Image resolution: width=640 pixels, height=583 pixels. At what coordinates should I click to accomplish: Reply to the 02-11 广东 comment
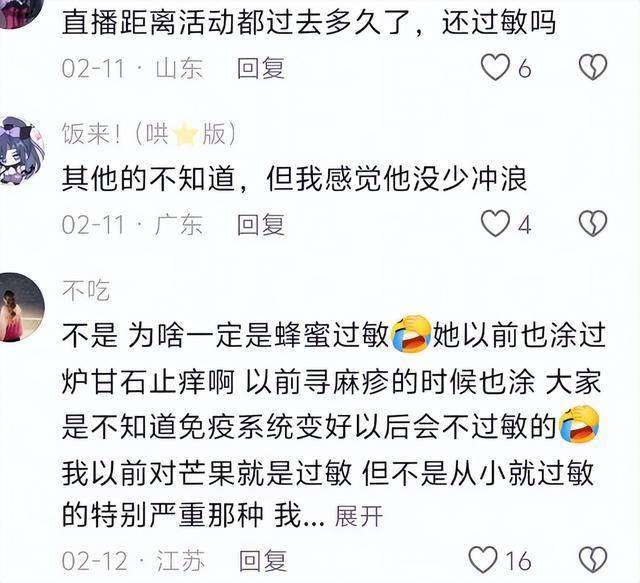(261, 225)
